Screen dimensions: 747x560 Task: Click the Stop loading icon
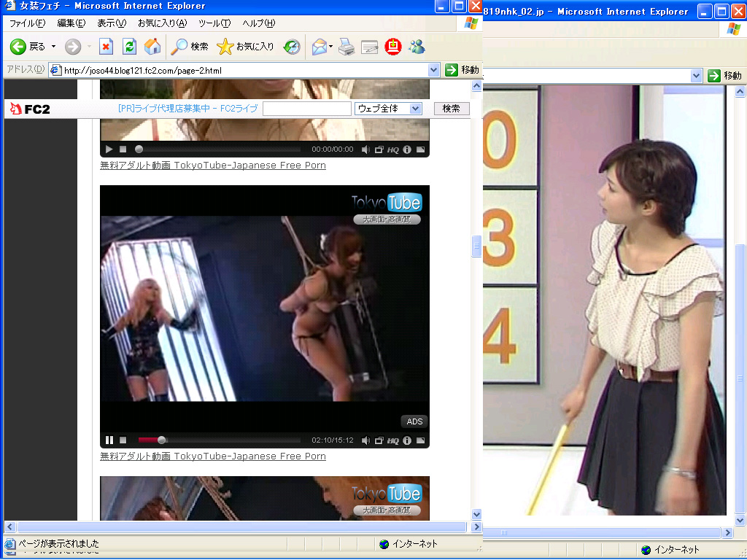coord(106,47)
